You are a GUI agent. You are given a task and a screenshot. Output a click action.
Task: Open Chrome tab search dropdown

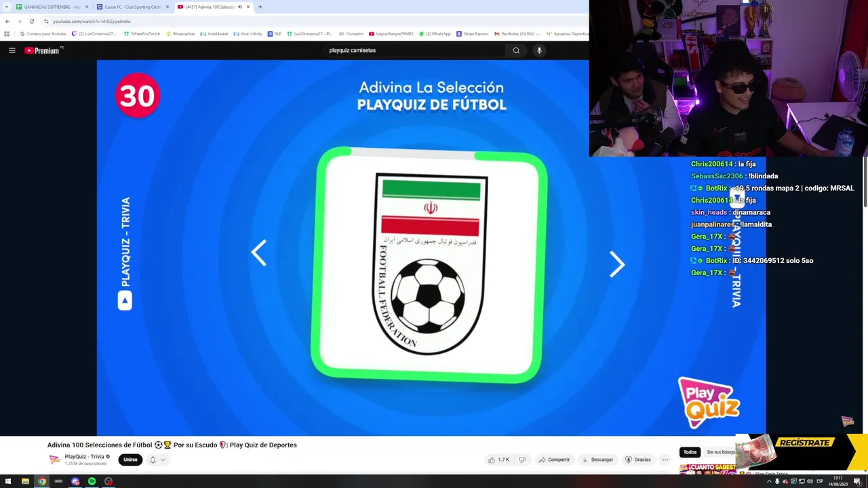pyautogui.click(x=6, y=7)
